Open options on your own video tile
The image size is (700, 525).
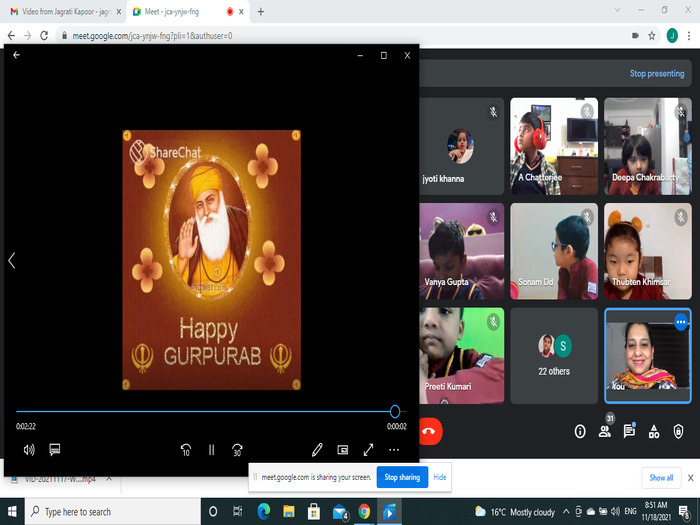tap(681, 322)
